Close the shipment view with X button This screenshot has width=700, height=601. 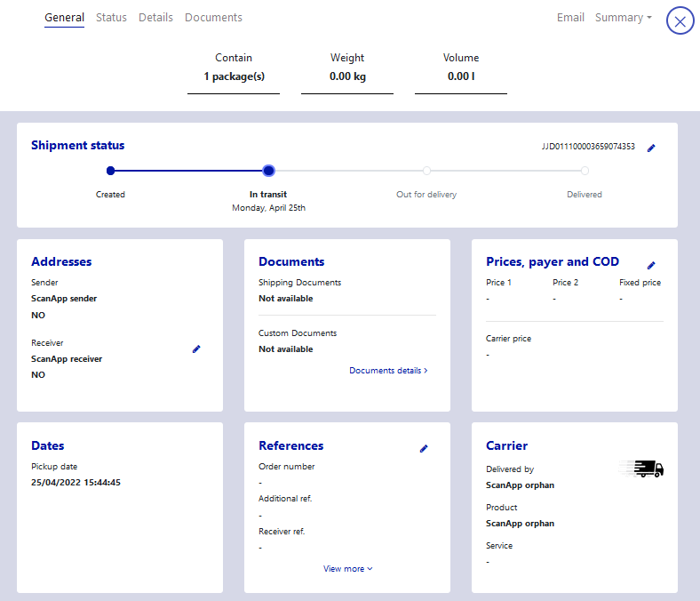680,21
